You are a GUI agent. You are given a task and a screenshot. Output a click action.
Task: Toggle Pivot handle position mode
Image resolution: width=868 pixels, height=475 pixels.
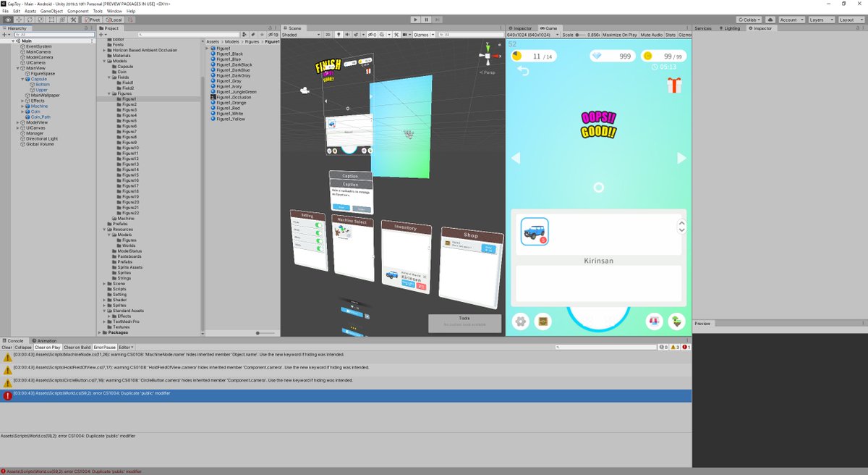pos(93,20)
